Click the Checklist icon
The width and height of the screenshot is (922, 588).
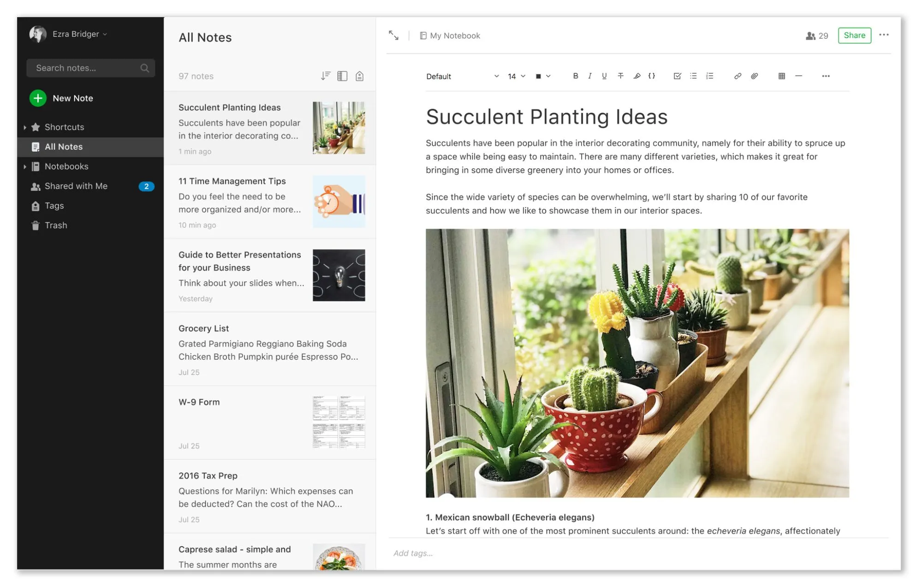coord(678,76)
